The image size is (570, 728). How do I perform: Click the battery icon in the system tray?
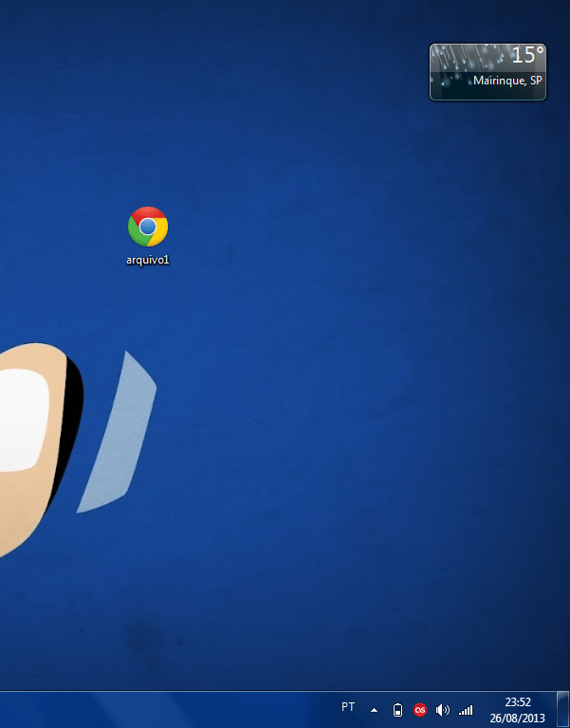point(398,709)
